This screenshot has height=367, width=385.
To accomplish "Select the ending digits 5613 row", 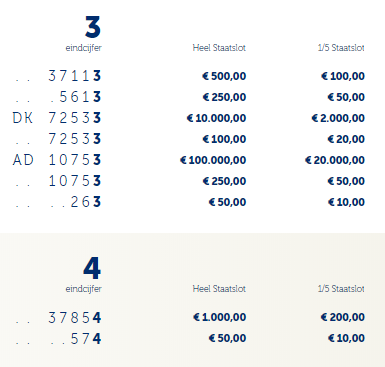I will pyautogui.click(x=190, y=97).
